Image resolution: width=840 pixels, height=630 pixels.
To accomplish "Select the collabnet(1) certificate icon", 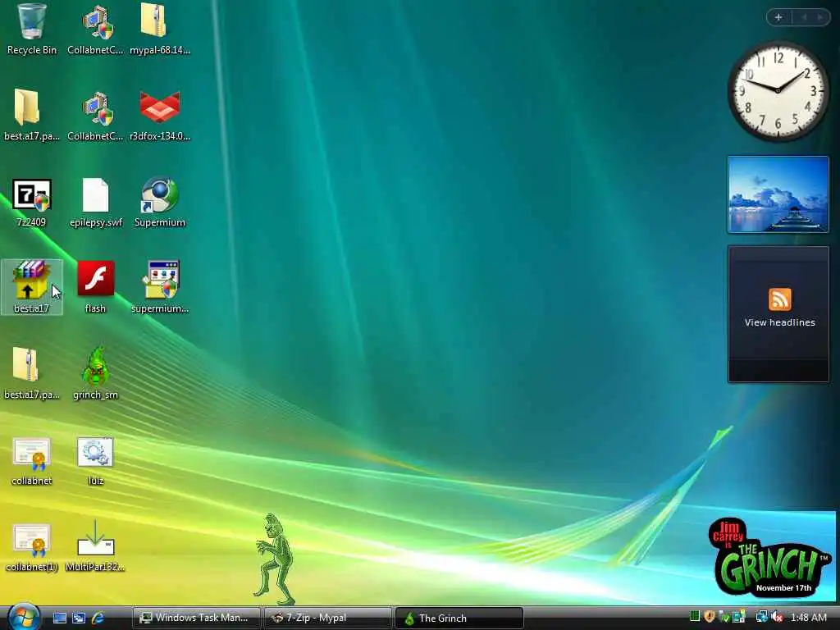I will tap(32, 547).
